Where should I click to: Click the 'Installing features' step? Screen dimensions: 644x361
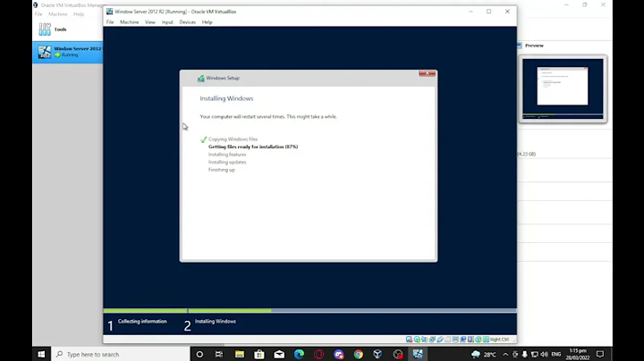pyautogui.click(x=227, y=155)
